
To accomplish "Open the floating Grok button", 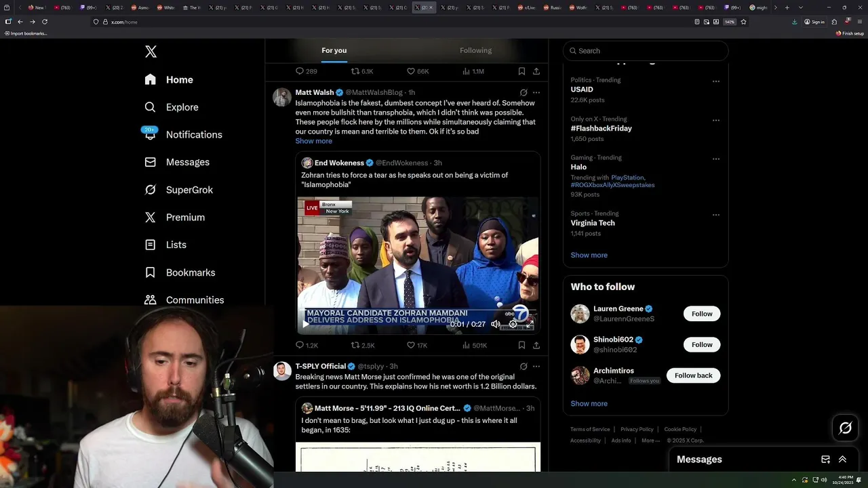I will click(x=845, y=428).
